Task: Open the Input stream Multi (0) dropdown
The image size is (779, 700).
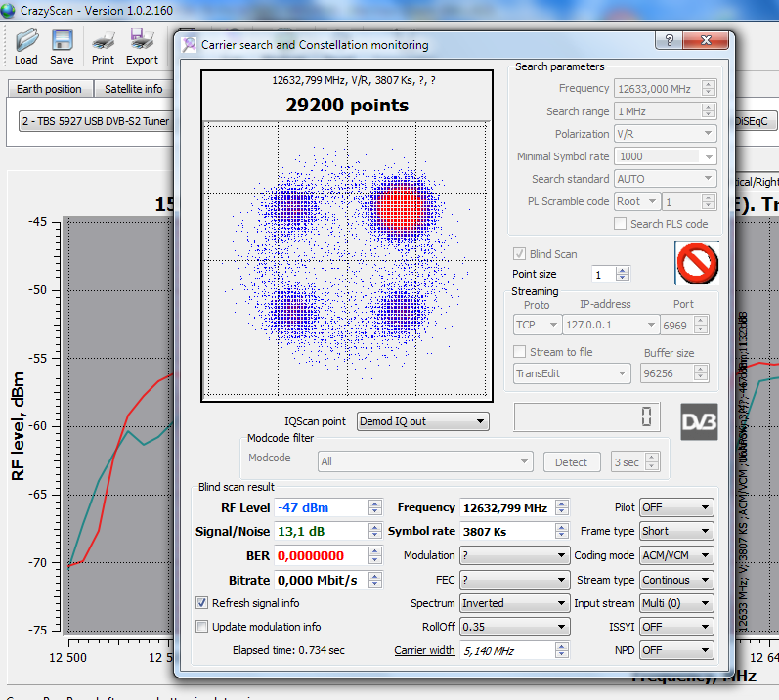Action: tap(676, 603)
